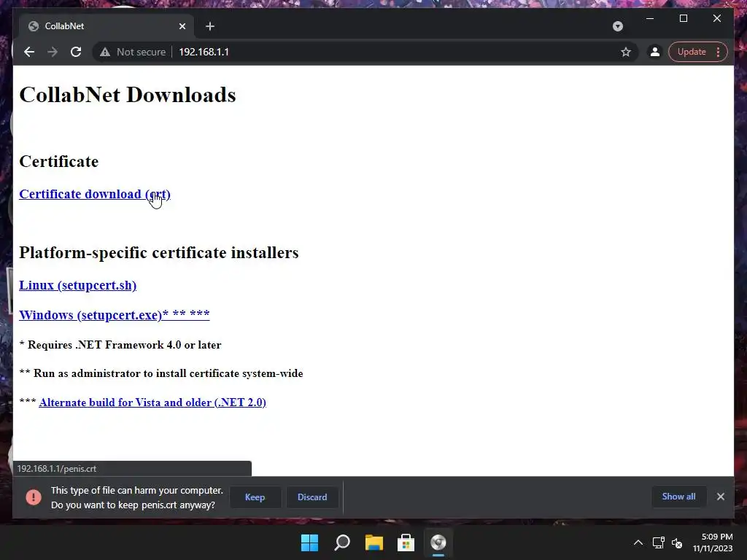
Task: Click the red download warning icon
Action: coord(34,497)
